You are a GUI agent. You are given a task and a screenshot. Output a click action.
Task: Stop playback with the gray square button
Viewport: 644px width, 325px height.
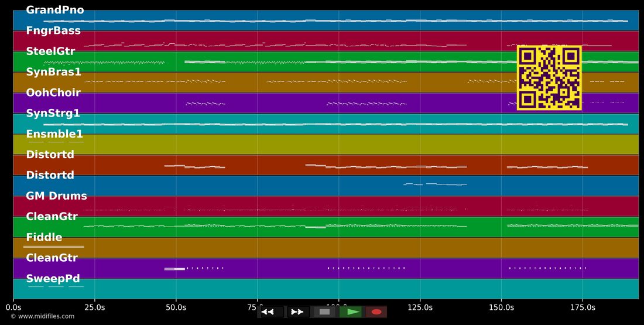tap(324, 312)
